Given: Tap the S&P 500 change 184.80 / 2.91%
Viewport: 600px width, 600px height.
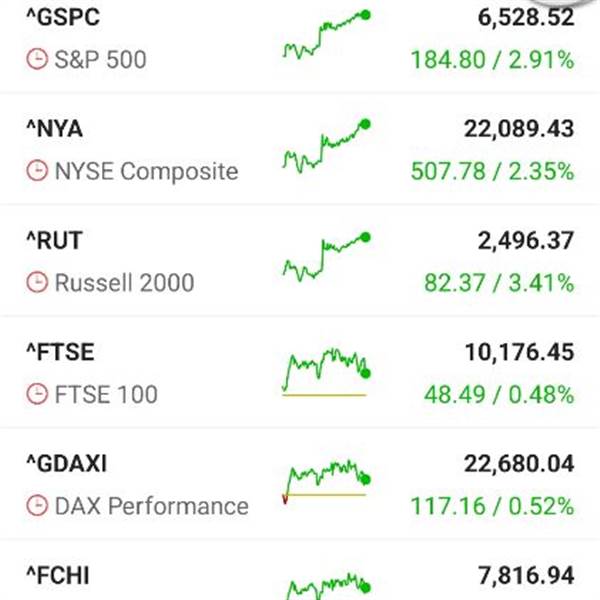Looking at the screenshot, I should (x=492, y=60).
